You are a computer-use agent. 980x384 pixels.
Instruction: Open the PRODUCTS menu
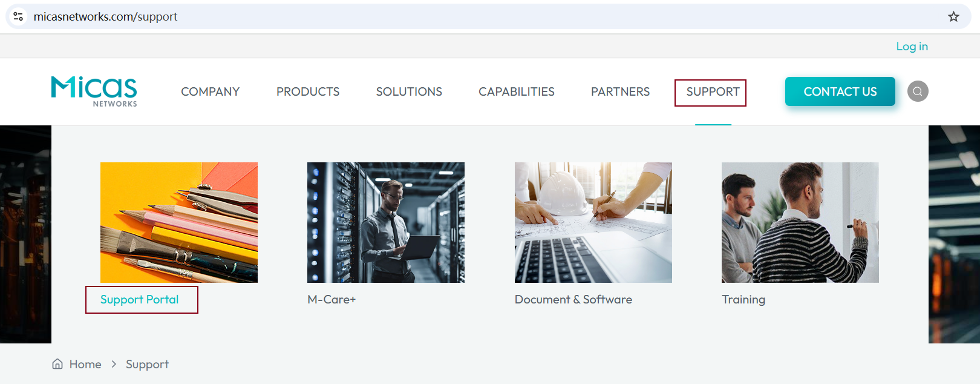[308, 91]
